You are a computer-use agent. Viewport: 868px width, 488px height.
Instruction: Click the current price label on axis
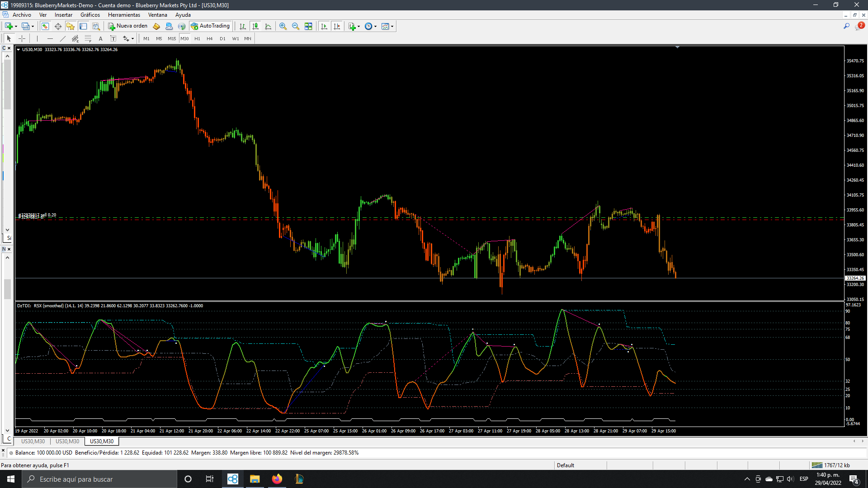(x=855, y=278)
